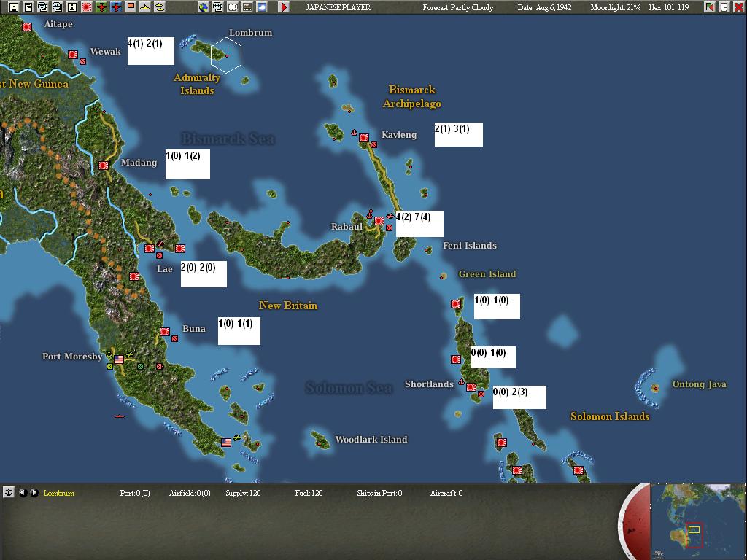Click the 'Port: 0(0)' status text

point(135,494)
